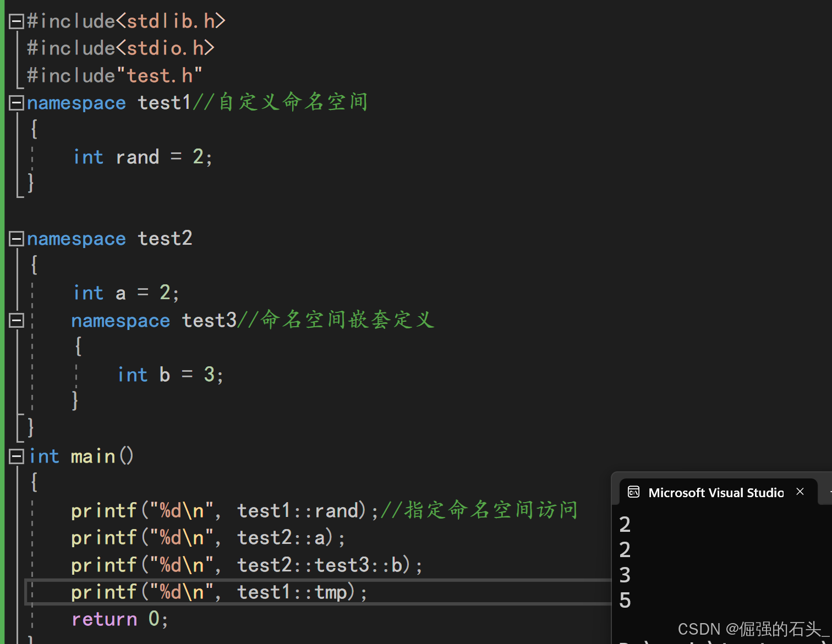Collapse the #include directives block
Viewport: 832px width, 644px height.
(x=17, y=21)
